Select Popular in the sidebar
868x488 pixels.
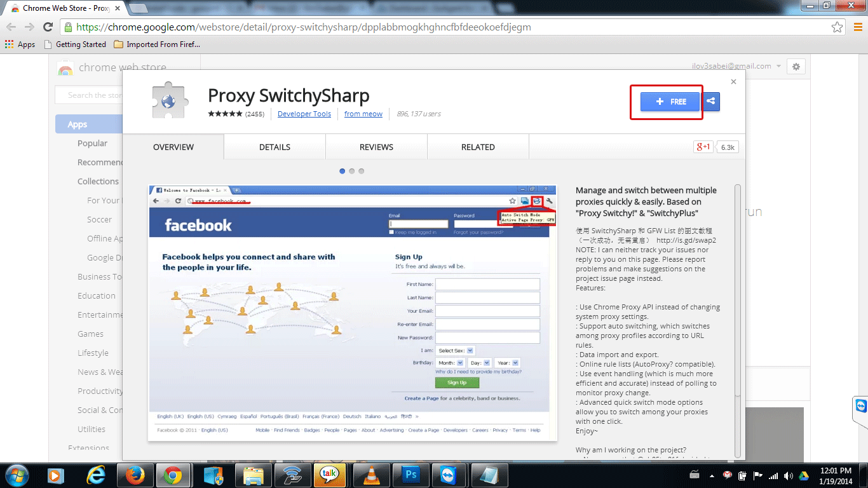click(93, 143)
